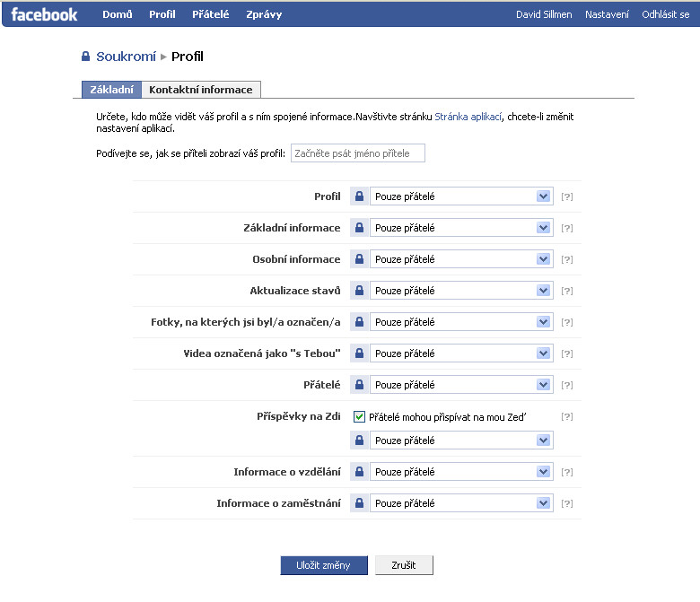The image size is (700, 602).
Task: Click lock icon for Základní informace
Action: point(359,228)
